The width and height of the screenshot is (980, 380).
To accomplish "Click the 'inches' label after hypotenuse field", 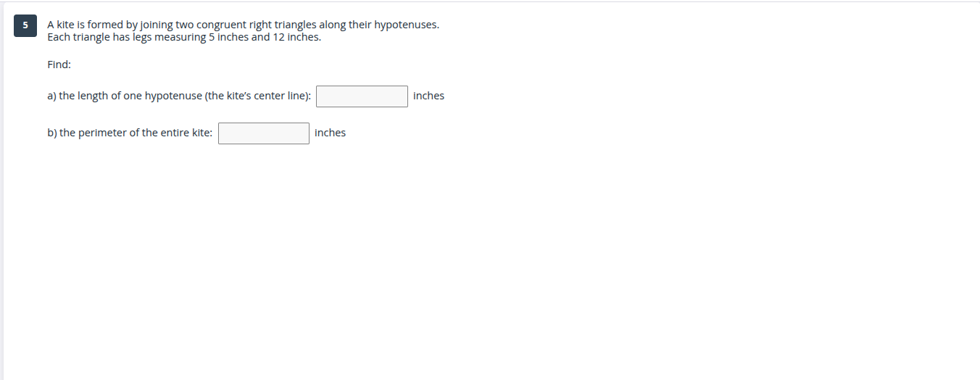I will click(x=428, y=96).
